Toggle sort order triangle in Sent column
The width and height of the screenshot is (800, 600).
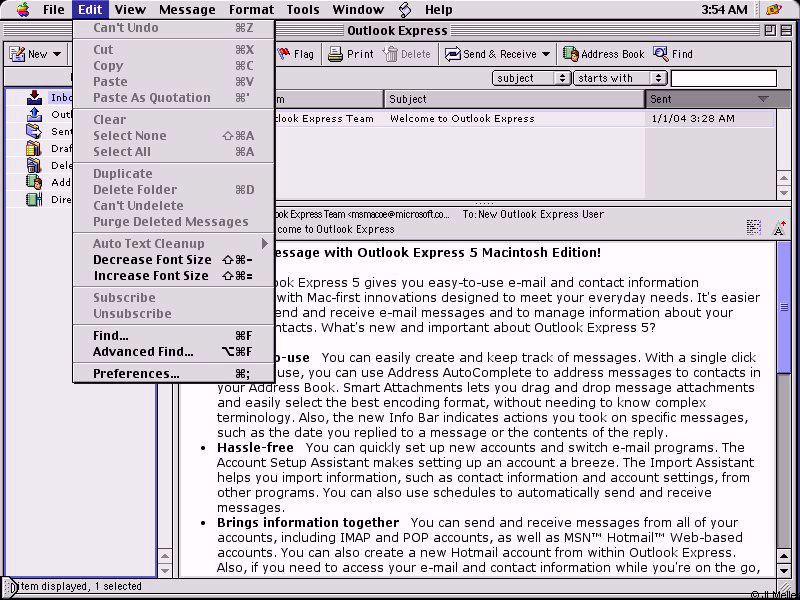click(x=763, y=99)
